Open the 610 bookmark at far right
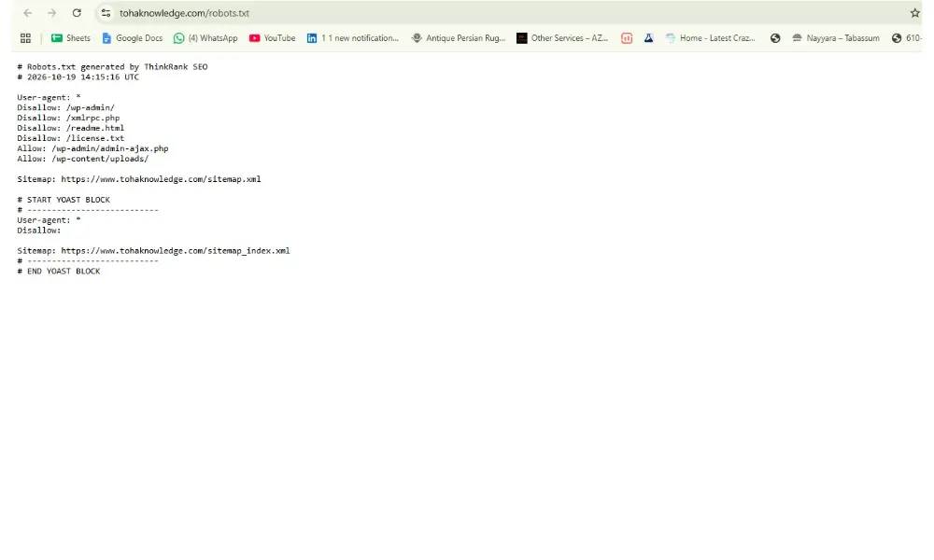The height and width of the screenshot is (560, 934). pos(906,38)
